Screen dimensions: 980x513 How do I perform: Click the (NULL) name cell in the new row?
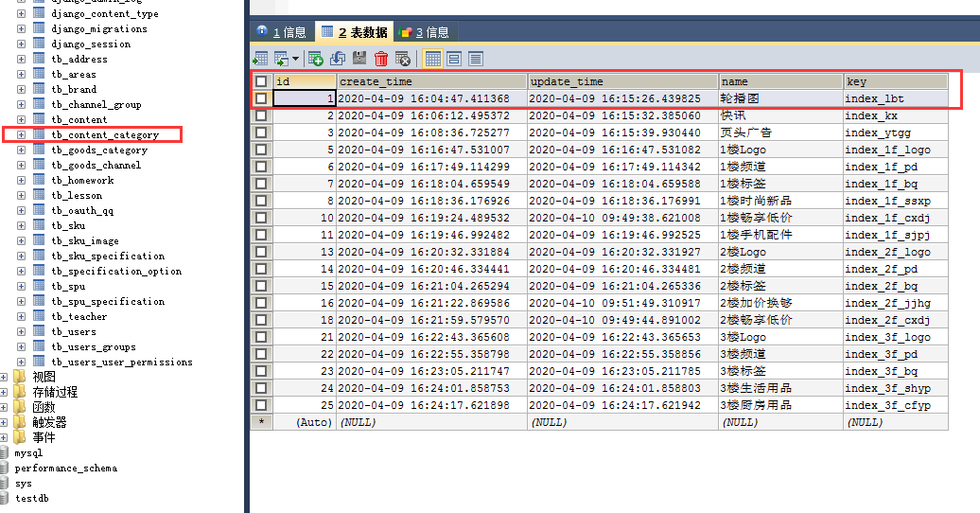coord(781,422)
